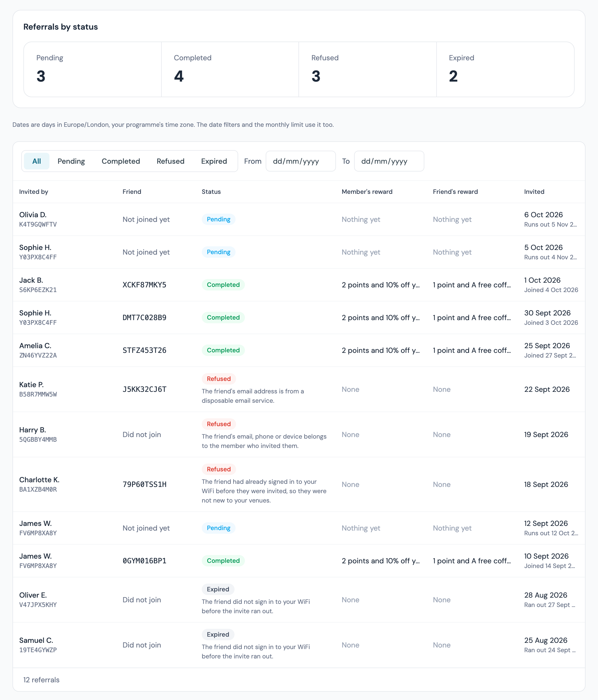Screen dimensions: 598x700
Task: Click the From date input field
Action: (301, 161)
